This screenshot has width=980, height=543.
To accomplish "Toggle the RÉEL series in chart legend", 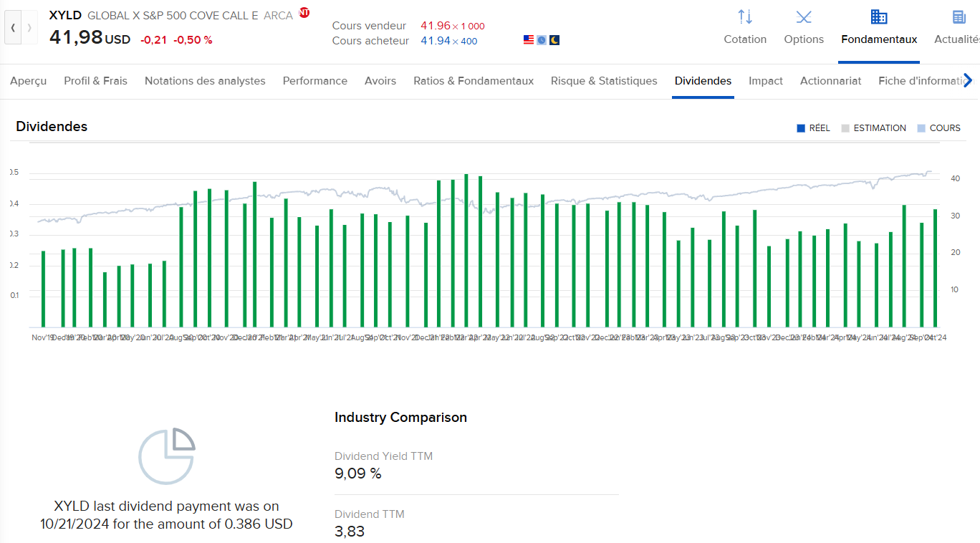I will pos(813,128).
